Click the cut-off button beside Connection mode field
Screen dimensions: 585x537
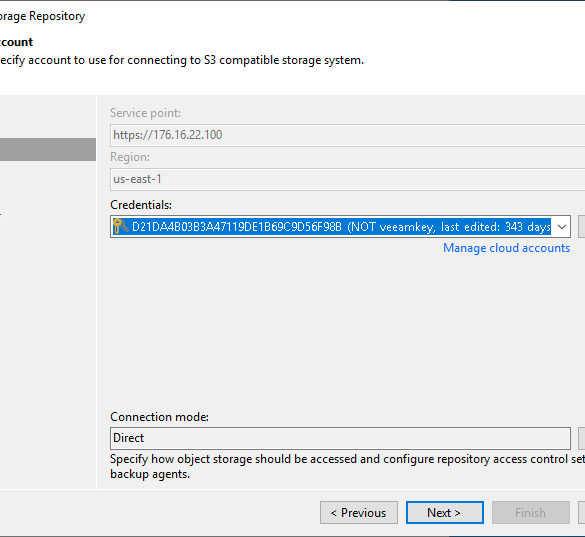coord(582,438)
